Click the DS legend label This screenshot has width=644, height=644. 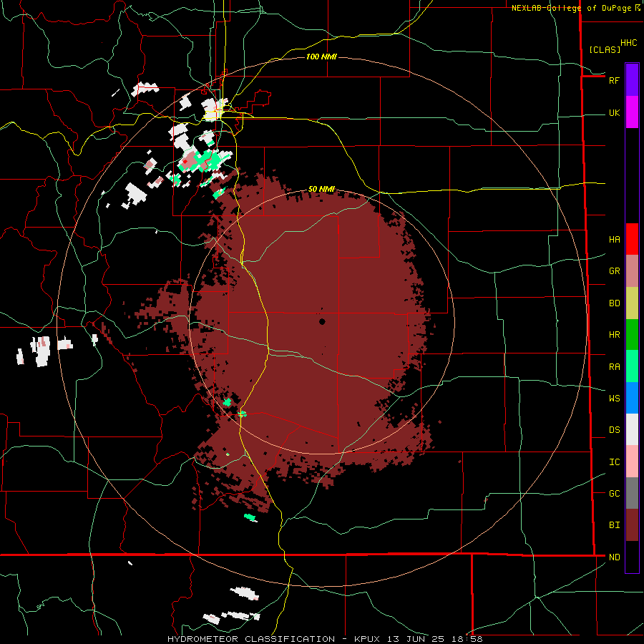tap(614, 429)
